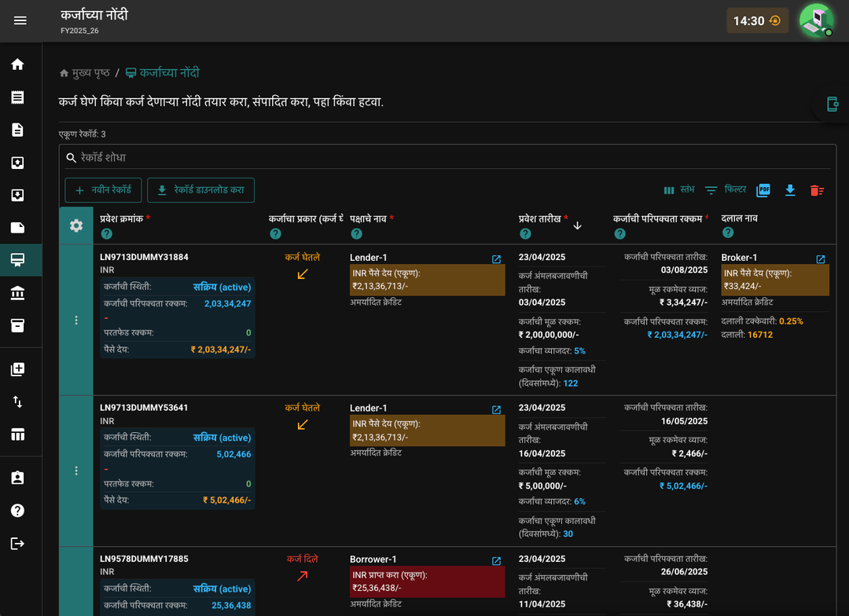
Task: Open the फिल्टर filter panel
Action: point(726,189)
